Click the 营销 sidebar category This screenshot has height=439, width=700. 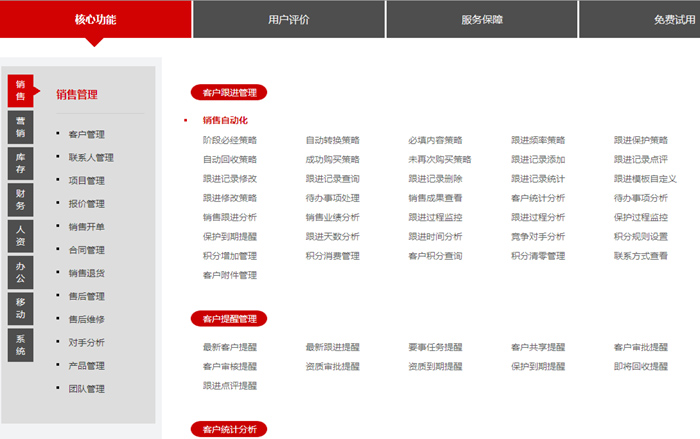(x=21, y=127)
